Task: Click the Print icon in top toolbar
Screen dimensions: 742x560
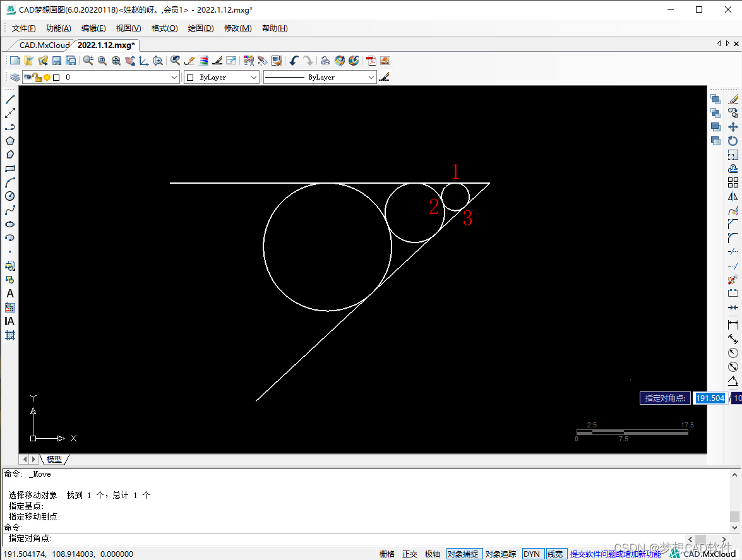Action: [325, 61]
